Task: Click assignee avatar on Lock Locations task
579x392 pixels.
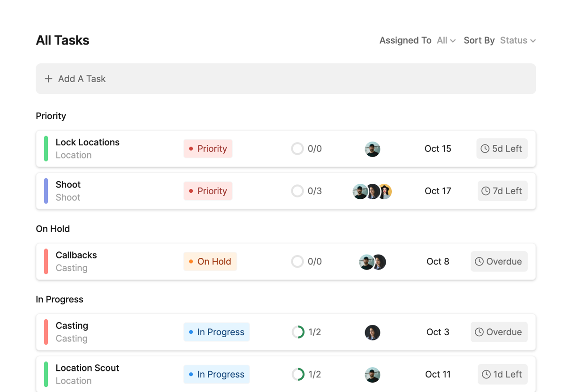Action: click(x=372, y=149)
